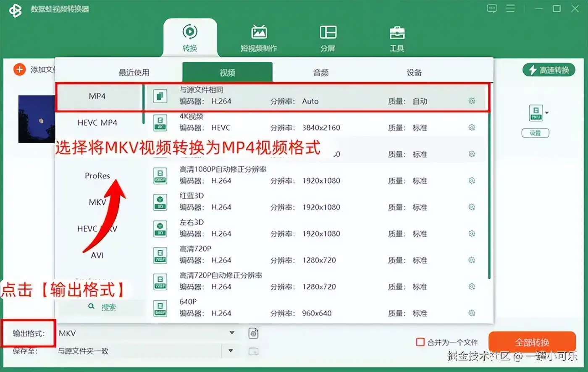The height and width of the screenshot is (372, 588).
Task: Click the 设置 button for the file
Action: (535, 133)
